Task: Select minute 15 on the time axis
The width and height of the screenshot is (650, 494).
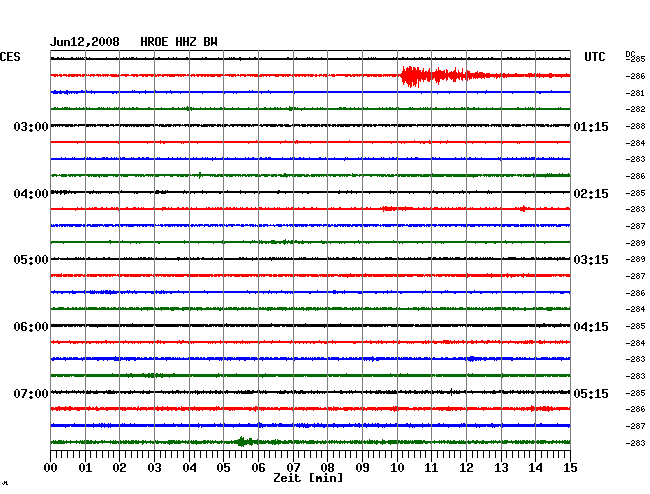Action: [x=570, y=467]
